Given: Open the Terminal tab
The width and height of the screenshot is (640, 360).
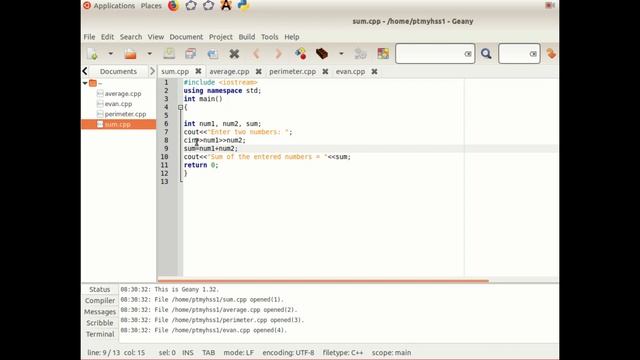Looking at the screenshot, I should (100, 334).
